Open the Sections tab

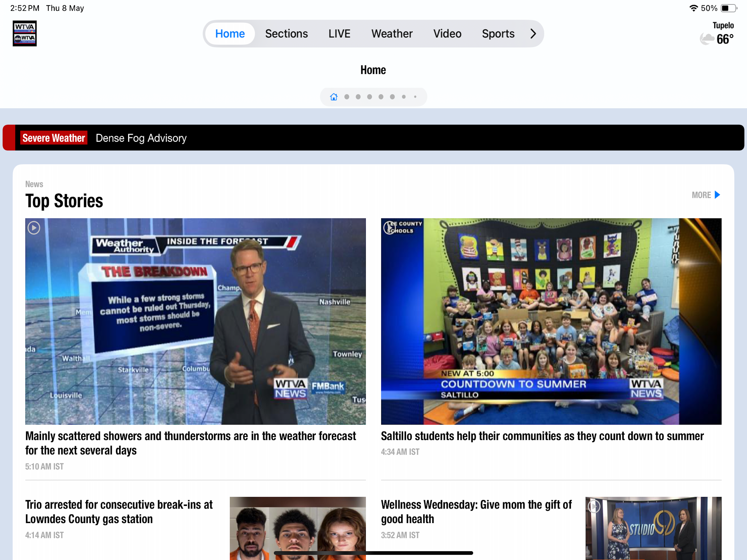[x=286, y=33]
